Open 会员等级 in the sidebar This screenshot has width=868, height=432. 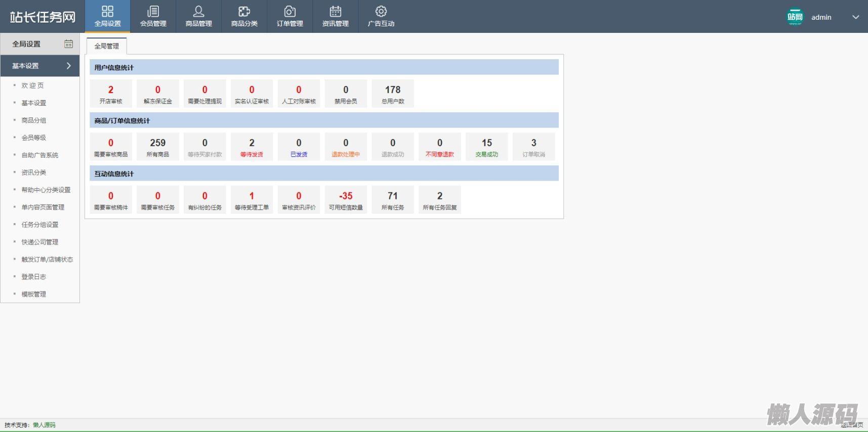(x=33, y=138)
